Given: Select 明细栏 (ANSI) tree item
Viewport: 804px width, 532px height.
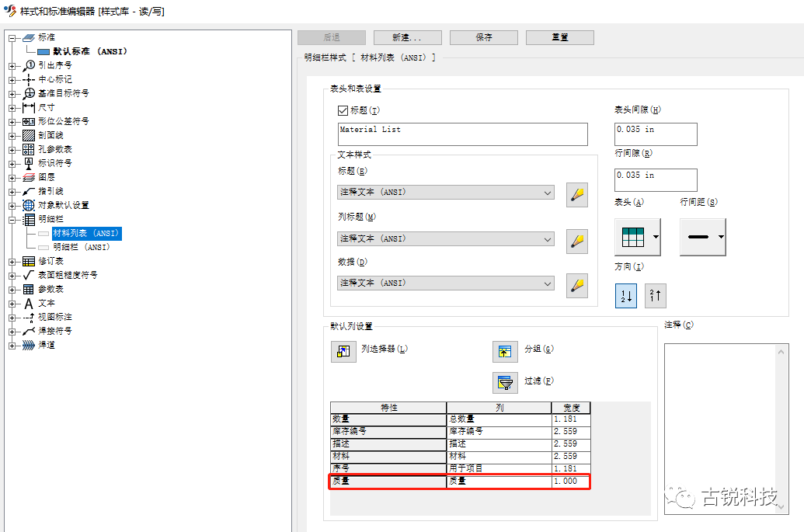Looking at the screenshot, I should [82, 247].
